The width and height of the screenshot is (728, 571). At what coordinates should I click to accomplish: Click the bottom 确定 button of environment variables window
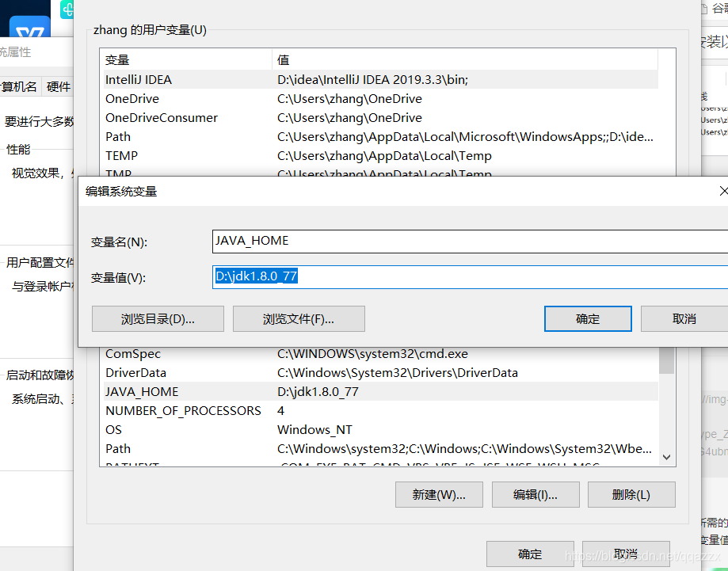tap(530, 554)
